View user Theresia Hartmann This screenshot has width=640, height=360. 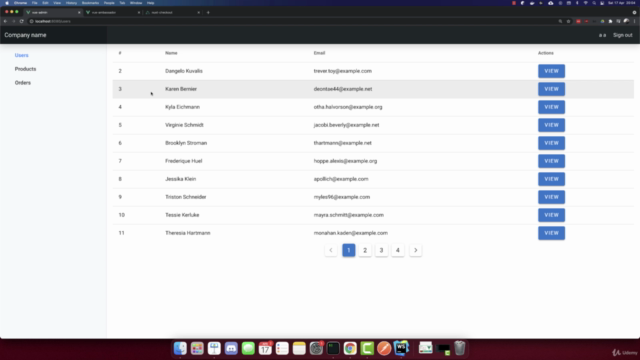point(551,233)
